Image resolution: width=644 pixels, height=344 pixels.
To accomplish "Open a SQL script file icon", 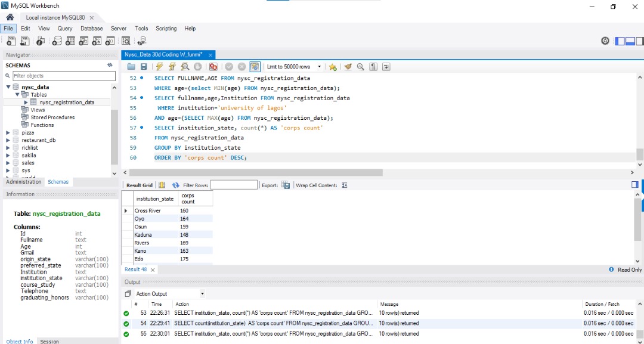I will tap(24, 41).
